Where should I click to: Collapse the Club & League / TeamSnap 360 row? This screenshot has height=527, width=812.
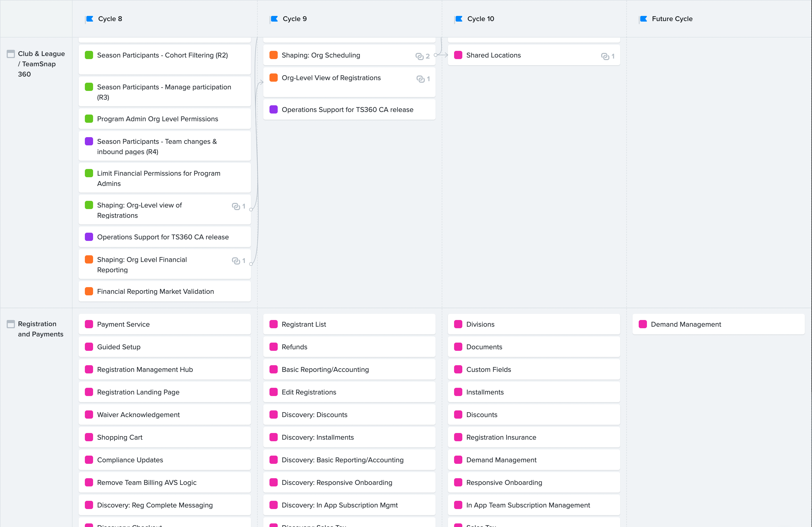click(11, 54)
